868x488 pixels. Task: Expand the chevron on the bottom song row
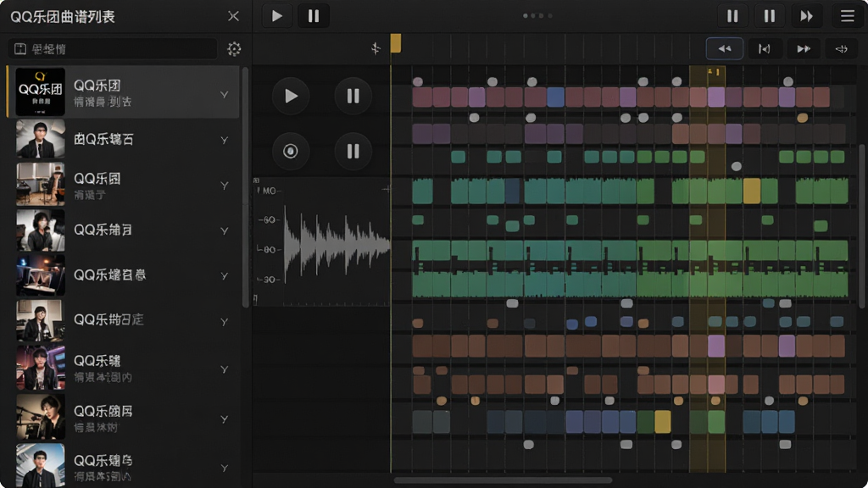pos(224,468)
